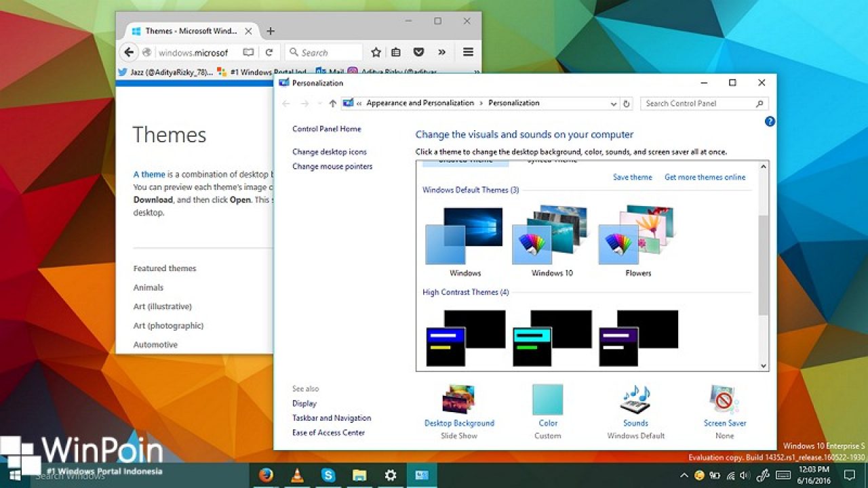The height and width of the screenshot is (488, 868).
Task: Launch Firefox from the taskbar
Action: [266, 475]
